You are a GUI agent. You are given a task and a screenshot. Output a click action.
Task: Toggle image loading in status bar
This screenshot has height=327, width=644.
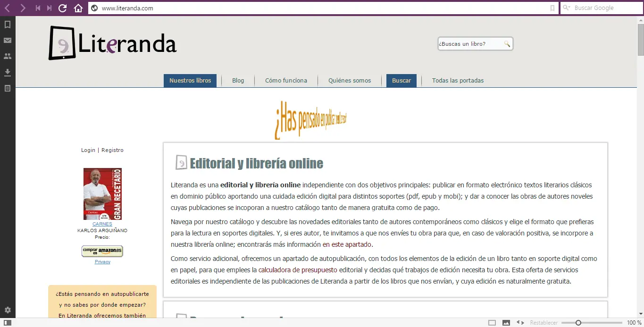click(506, 323)
